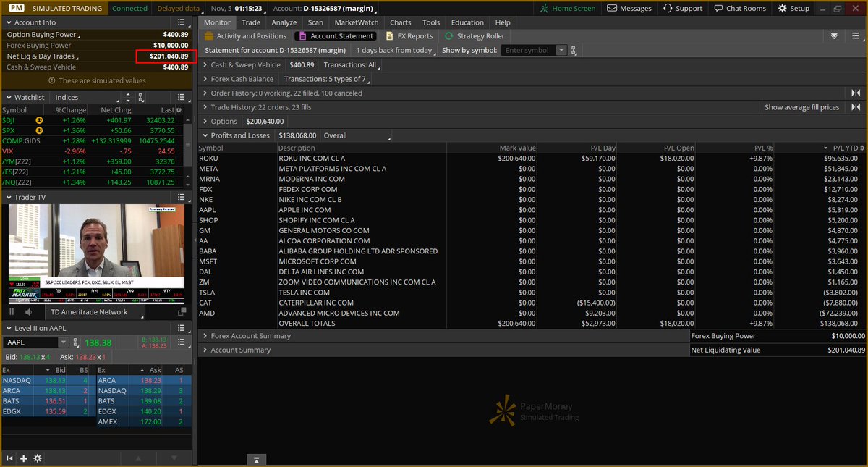Open the Watchlist gadget menu icon
Image resolution: width=868 pixels, height=467 pixels.
click(x=180, y=97)
